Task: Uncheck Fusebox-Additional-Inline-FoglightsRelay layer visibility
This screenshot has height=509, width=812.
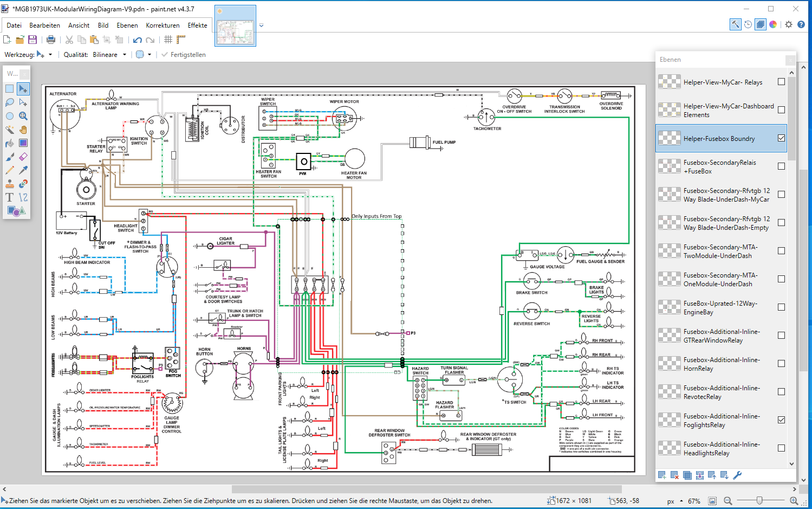Action: (781, 420)
